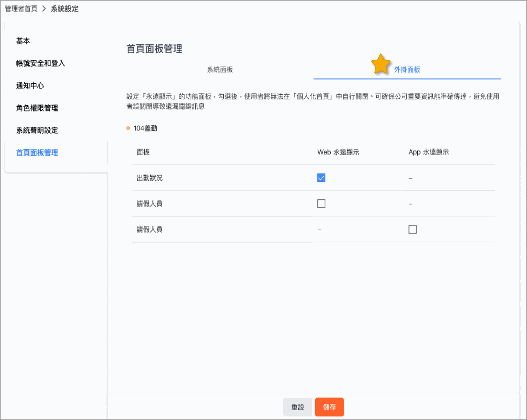This screenshot has width=527, height=420.
Task: Select the 外掛面板 tab
Action: click(407, 70)
